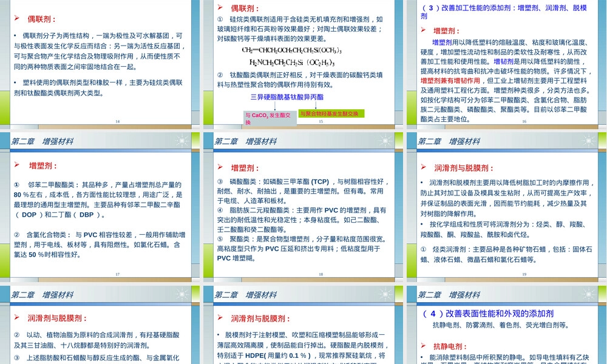Open the slide titled (4)改善表面性能和外观的添加剂
Screen dimensions: 607x364
pos(506,325)
